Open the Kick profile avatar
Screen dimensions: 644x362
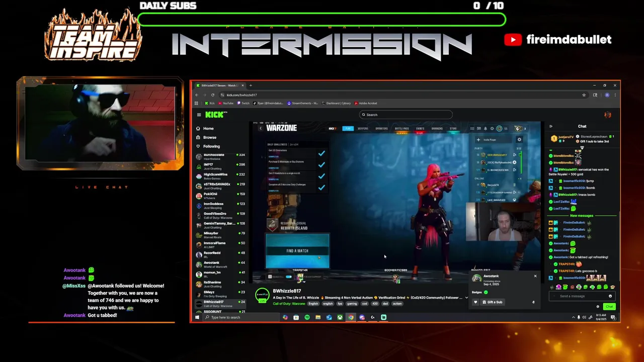click(608, 115)
